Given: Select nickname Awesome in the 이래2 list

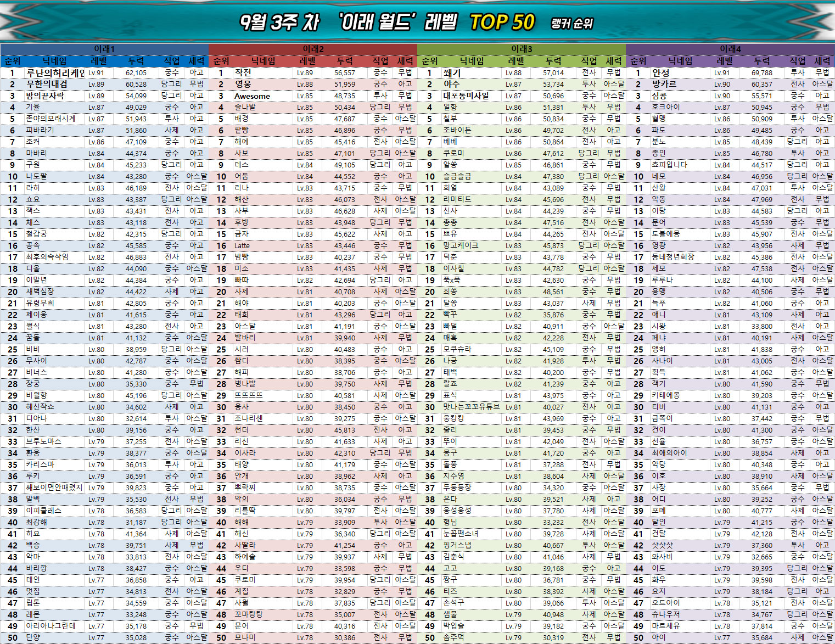Looking at the screenshot, I should click(x=252, y=96).
